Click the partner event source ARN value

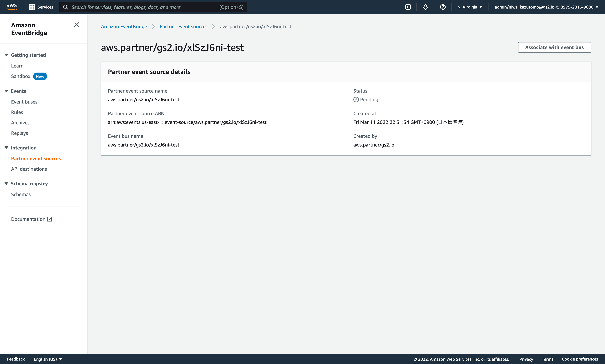pyautogui.click(x=187, y=122)
